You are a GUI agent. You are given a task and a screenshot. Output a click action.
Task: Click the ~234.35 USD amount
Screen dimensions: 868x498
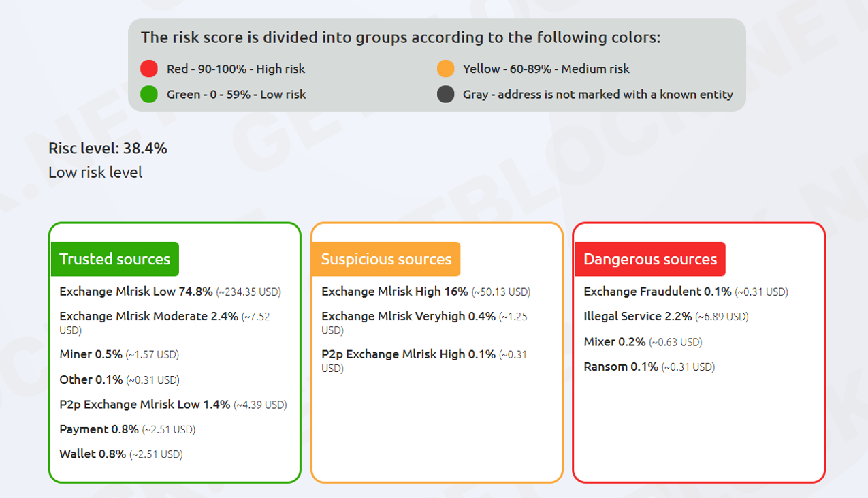pos(248,292)
